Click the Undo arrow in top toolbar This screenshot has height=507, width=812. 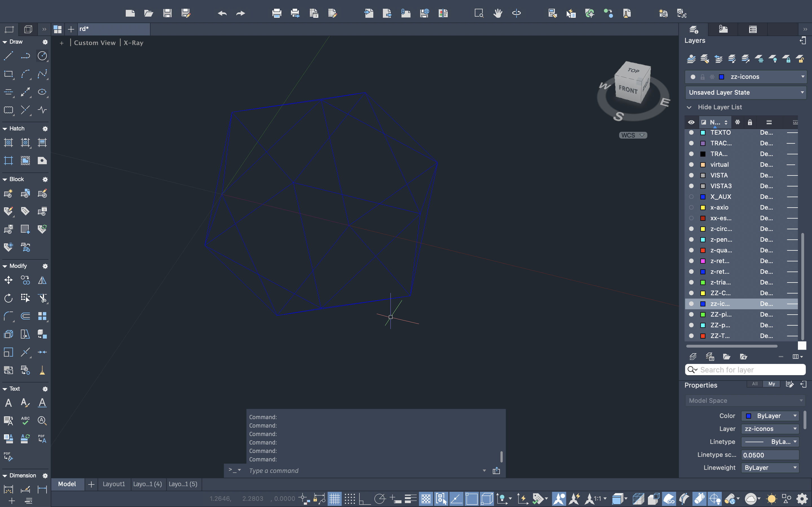tap(222, 14)
